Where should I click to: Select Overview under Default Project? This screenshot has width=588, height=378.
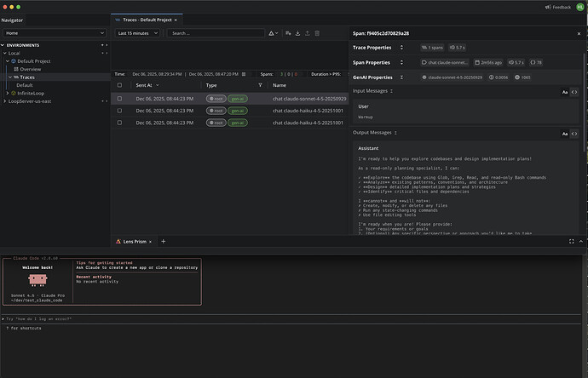pyautogui.click(x=31, y=69)
